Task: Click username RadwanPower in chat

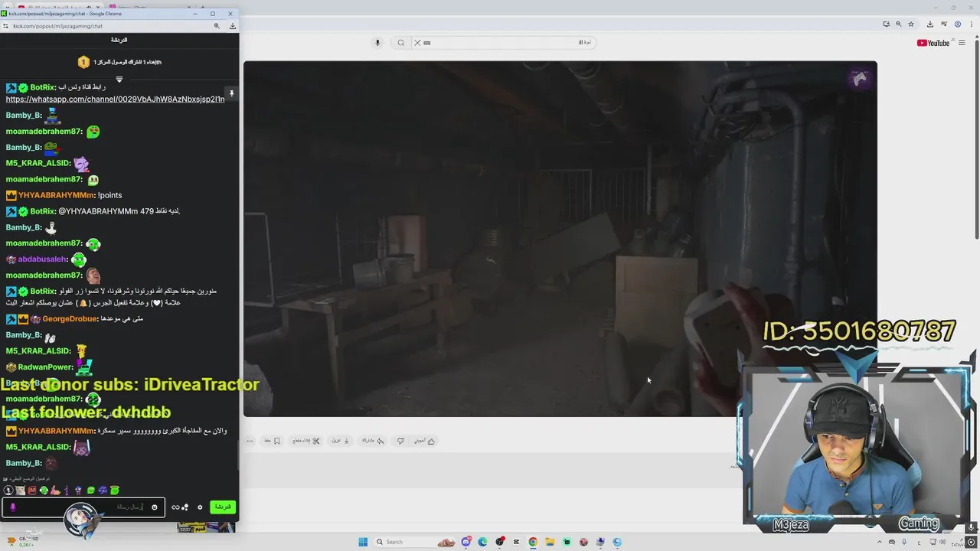Action: [45, 367]
